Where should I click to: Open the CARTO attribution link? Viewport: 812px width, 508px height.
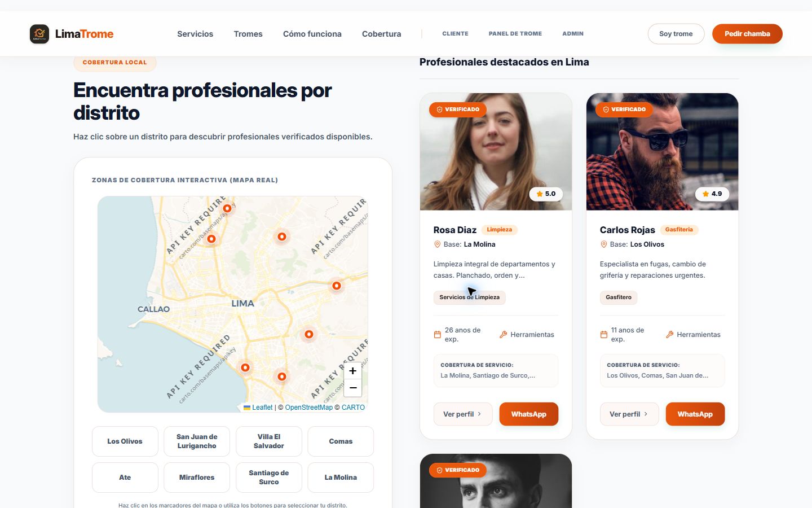(x=353, y=408)
